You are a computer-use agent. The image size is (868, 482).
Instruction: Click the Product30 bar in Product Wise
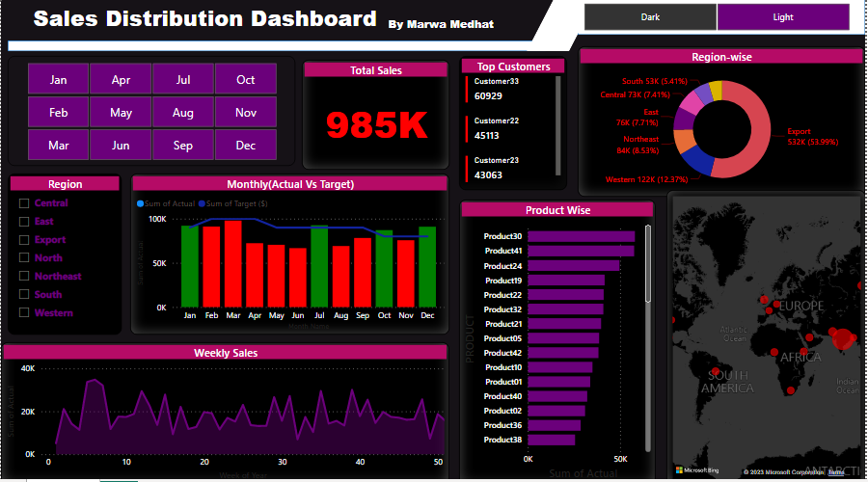[582, 236]
